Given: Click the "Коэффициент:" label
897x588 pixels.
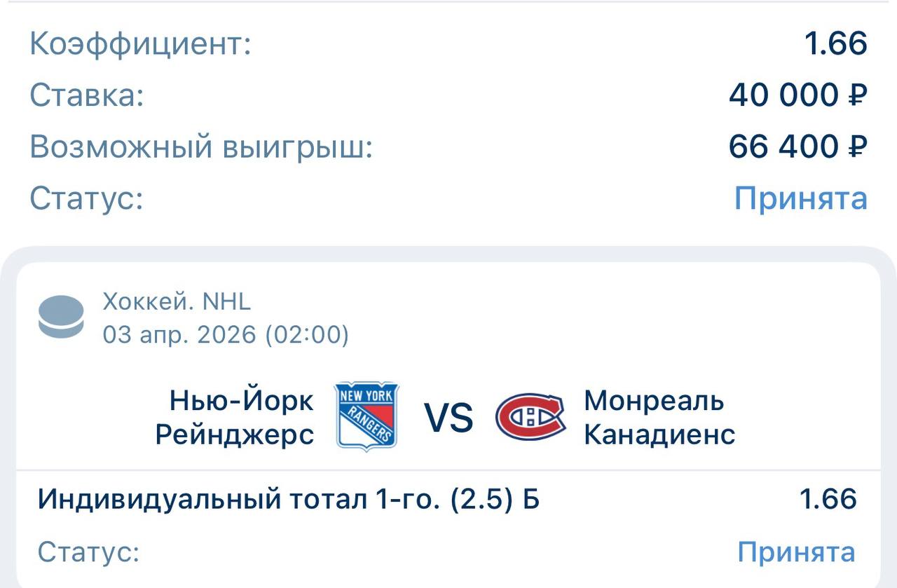Looking at the screenshot, I should point(140,44).
